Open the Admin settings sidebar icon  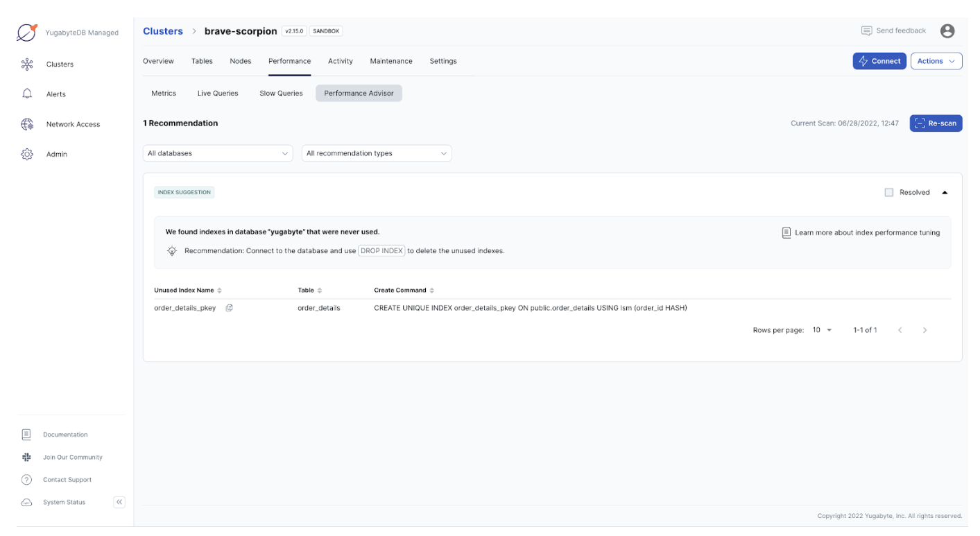[27, 154]
